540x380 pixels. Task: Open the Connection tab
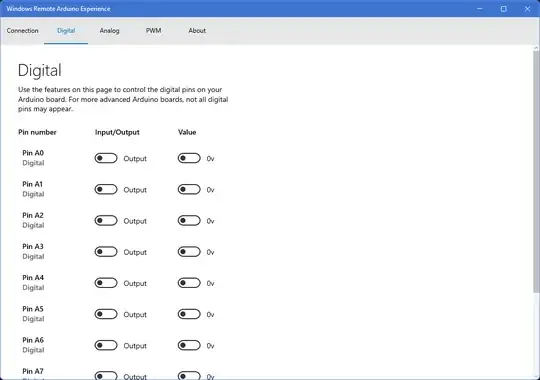[x=22, y=31]
